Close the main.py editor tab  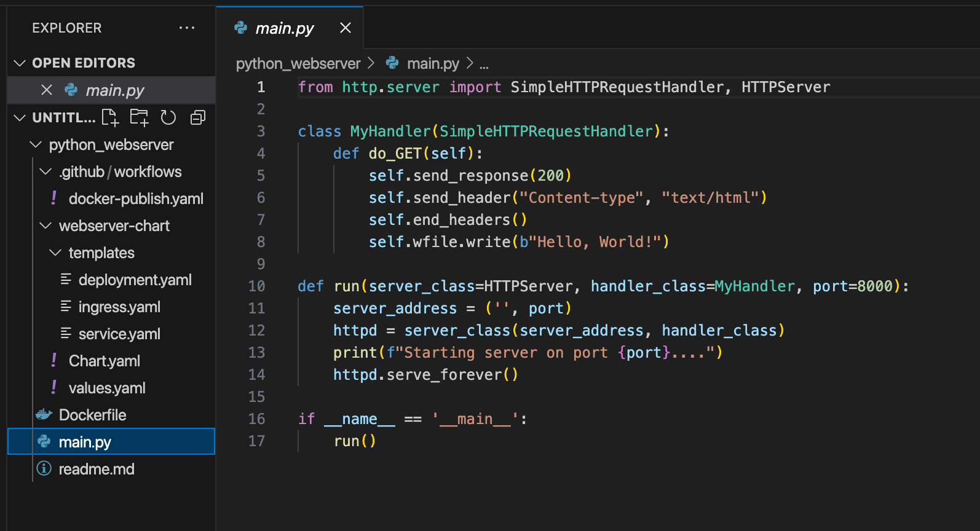(x=346, y=28)
